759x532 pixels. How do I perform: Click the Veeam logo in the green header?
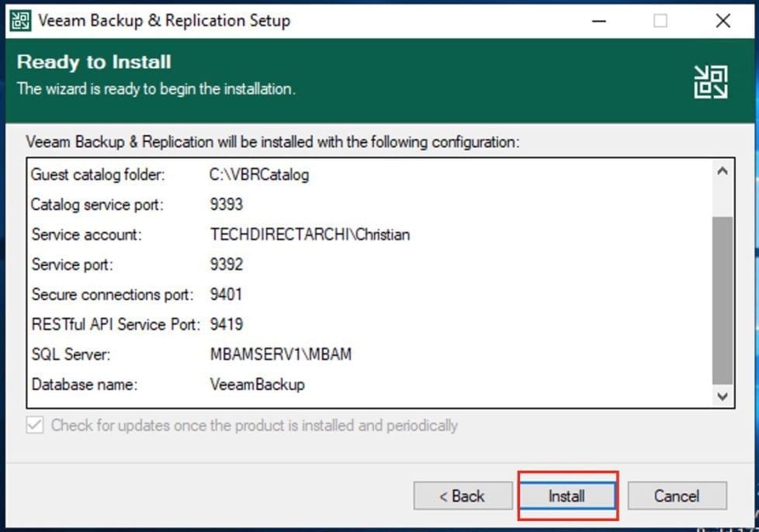[x=710, y=81]
